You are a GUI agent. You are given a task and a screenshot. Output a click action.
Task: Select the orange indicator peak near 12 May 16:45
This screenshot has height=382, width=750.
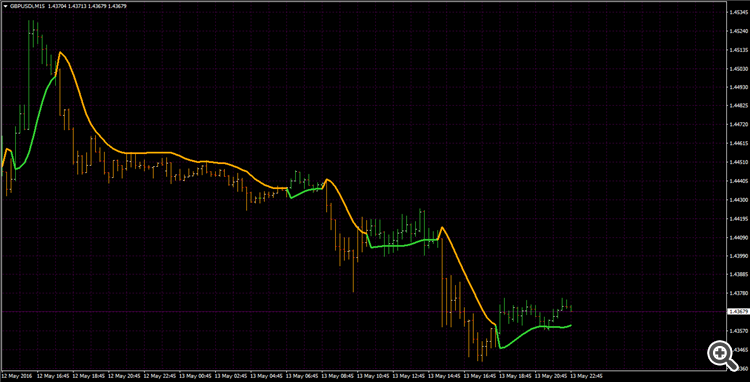[x=60, y=53]
